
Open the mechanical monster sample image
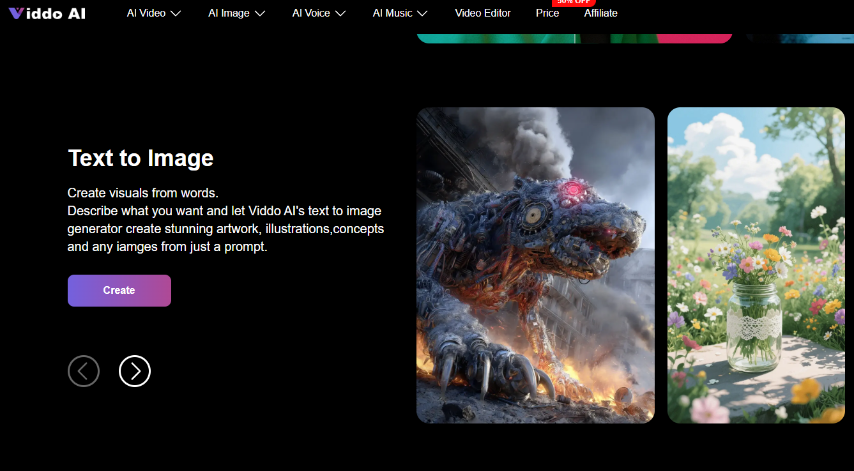coord(535,265)
